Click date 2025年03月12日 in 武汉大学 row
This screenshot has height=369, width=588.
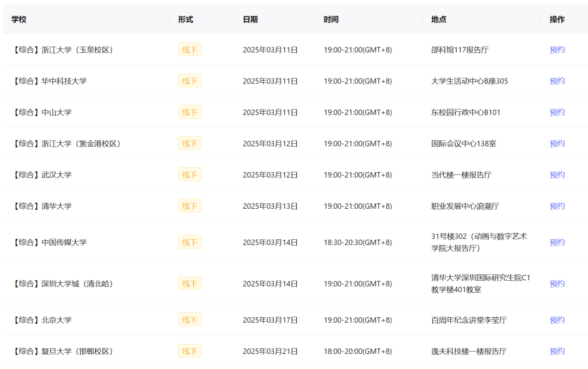[x=270, y=174]
